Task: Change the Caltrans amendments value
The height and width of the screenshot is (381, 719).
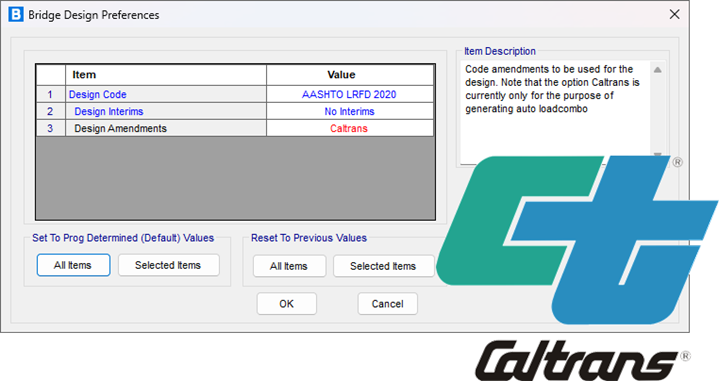Action: 349,128
